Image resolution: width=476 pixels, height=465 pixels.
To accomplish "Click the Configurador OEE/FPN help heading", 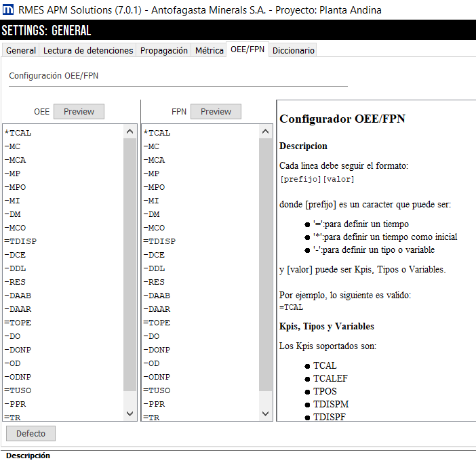I will point(342,119).
